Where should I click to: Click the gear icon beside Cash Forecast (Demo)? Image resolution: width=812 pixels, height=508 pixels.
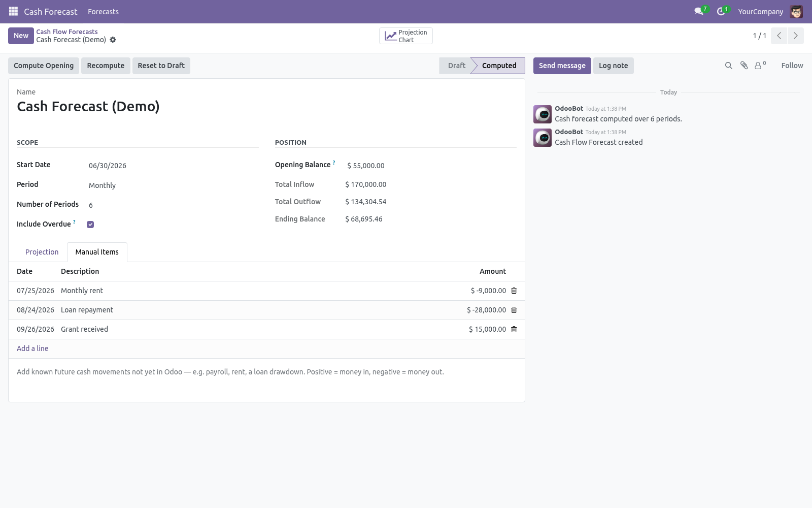tap(113, 40)
